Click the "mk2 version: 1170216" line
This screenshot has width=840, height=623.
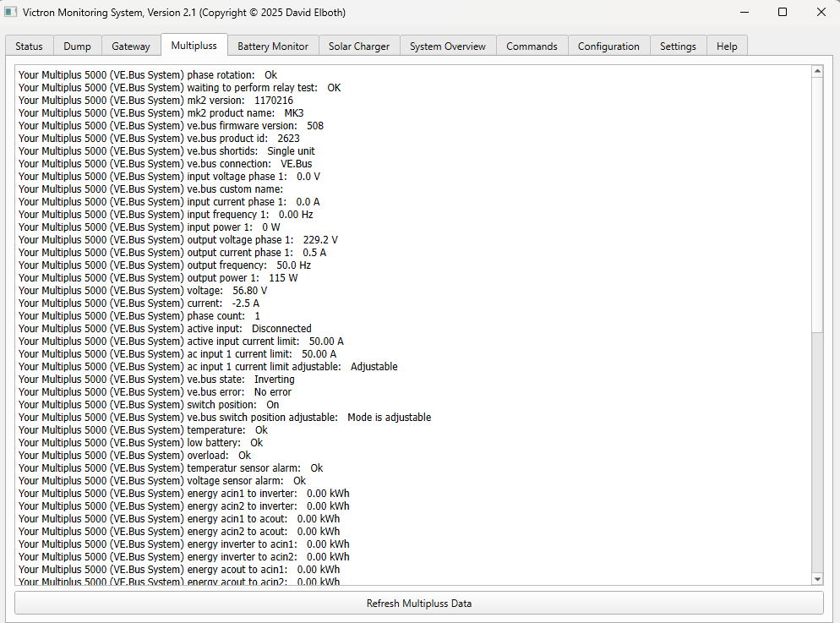click(155, 101)
